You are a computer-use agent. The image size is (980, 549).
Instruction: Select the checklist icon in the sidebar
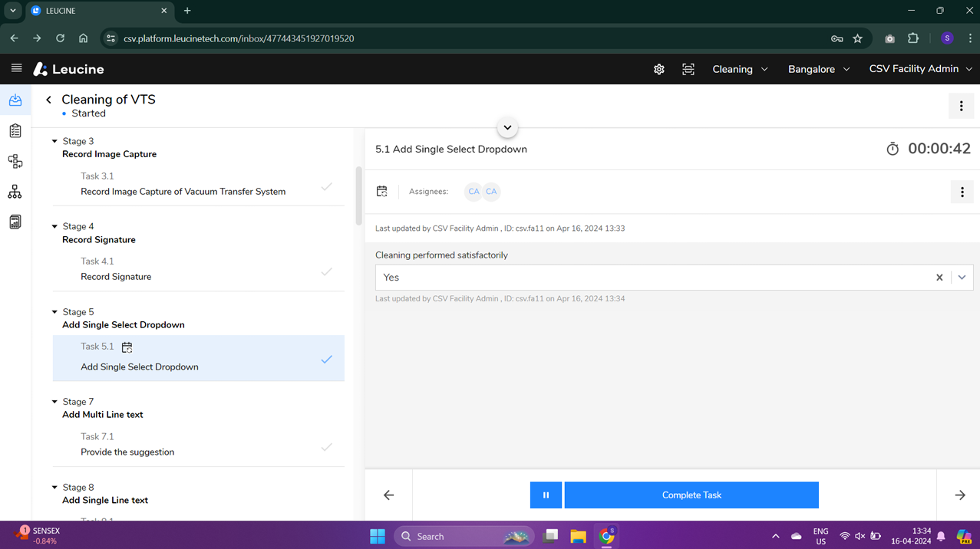(x=15, y=130)
